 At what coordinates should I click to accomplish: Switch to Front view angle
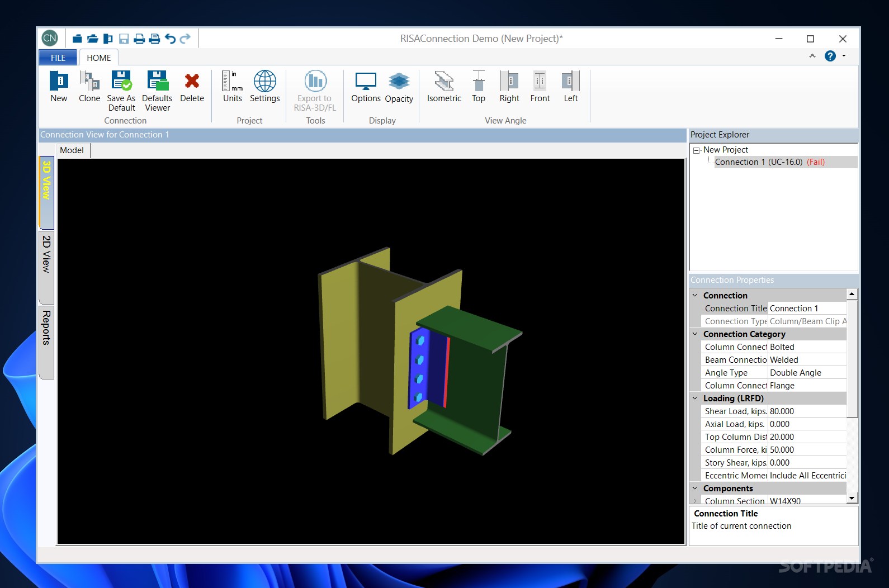point(540,87)
